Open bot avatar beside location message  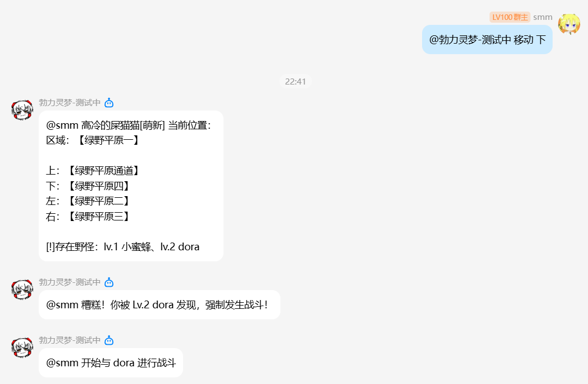(23, 110)
